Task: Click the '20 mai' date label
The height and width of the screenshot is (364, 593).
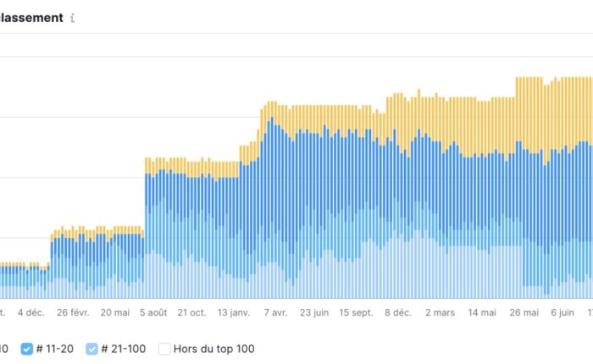Action: coord(114,312)
